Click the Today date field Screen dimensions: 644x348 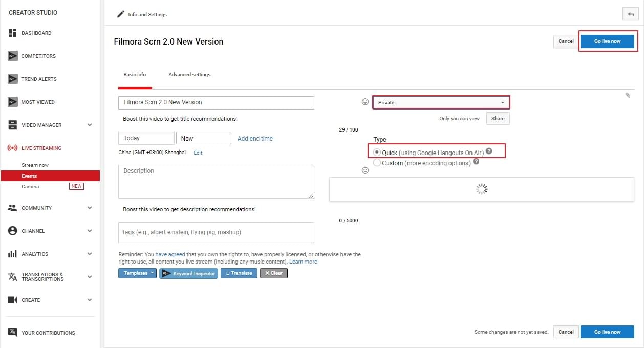pos(146,138)
